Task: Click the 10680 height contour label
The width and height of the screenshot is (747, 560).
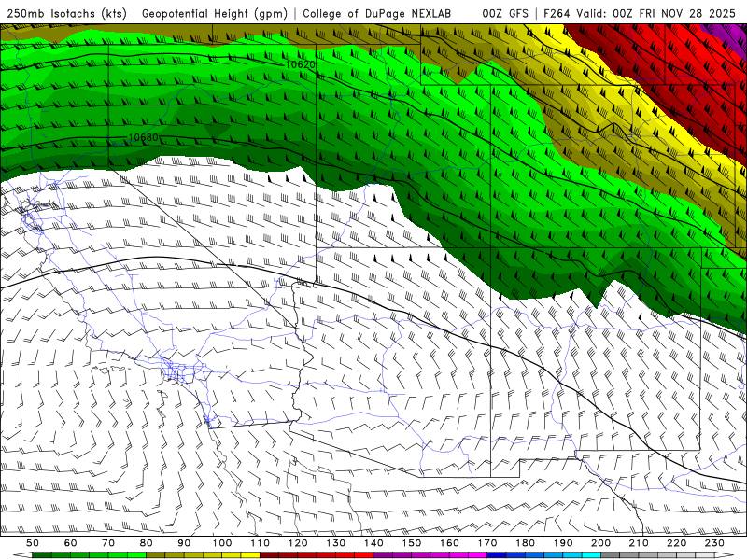Action: click(144, 137)
